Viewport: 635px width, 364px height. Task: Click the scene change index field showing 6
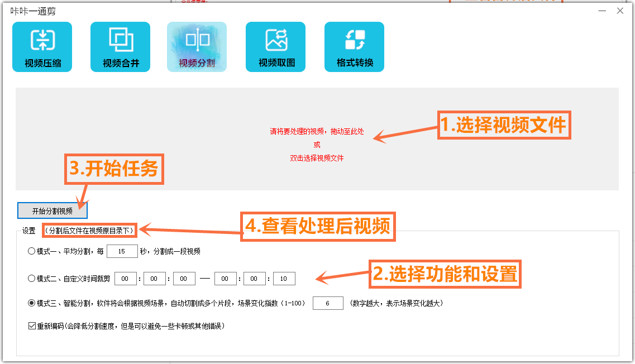tap(328, 303)
